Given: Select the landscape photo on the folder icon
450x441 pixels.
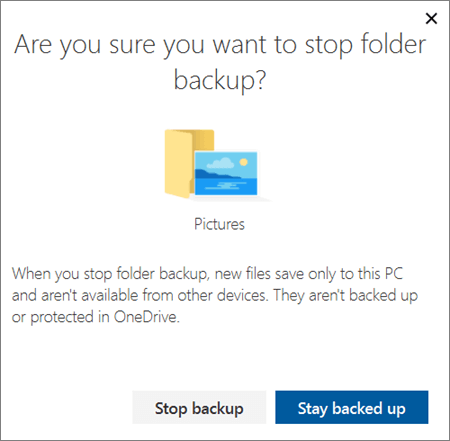Looking at the screenshot, I should (226, 173).
